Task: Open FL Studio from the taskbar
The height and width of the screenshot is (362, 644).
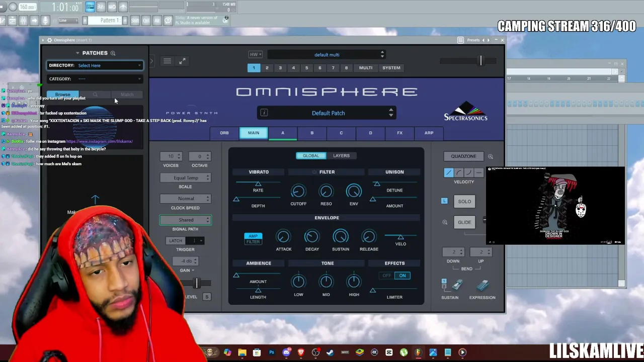Action: (418, 352)
